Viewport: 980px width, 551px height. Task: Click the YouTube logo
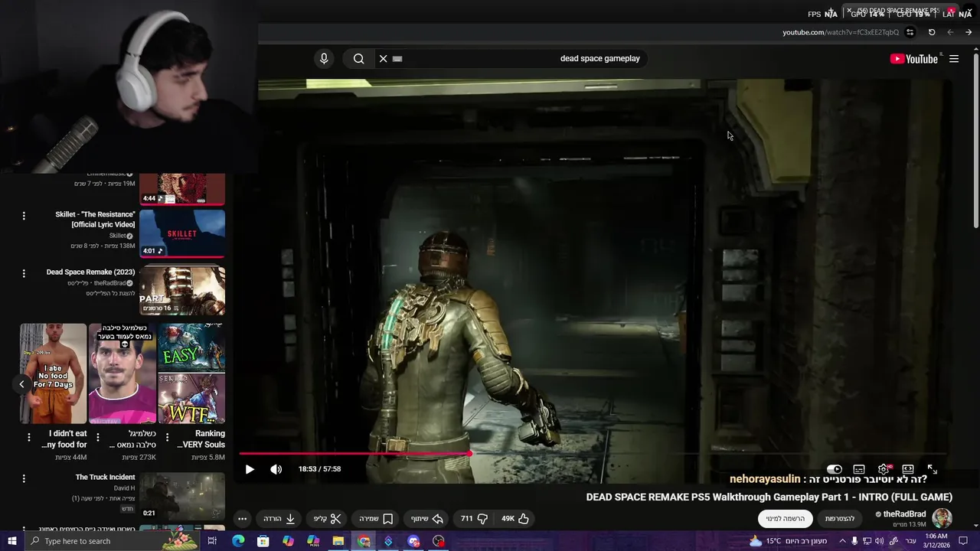pos(913,59)
